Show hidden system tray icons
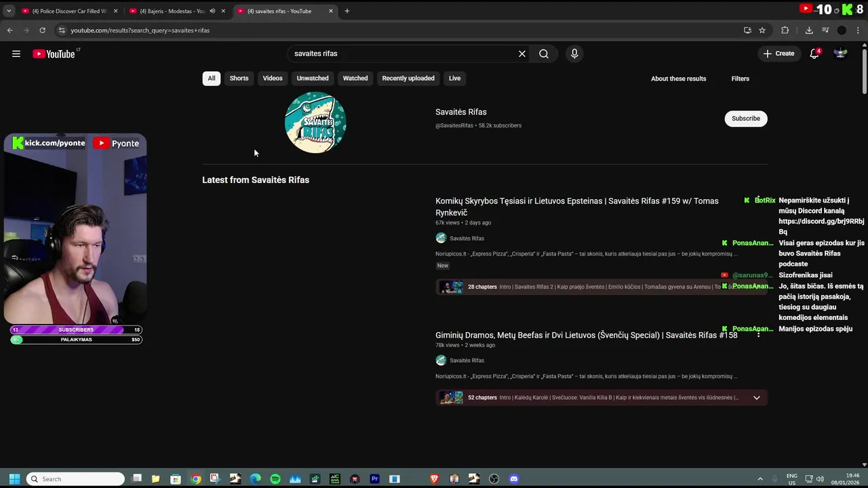Screen dimensions: 868x488 pos(760,479)
